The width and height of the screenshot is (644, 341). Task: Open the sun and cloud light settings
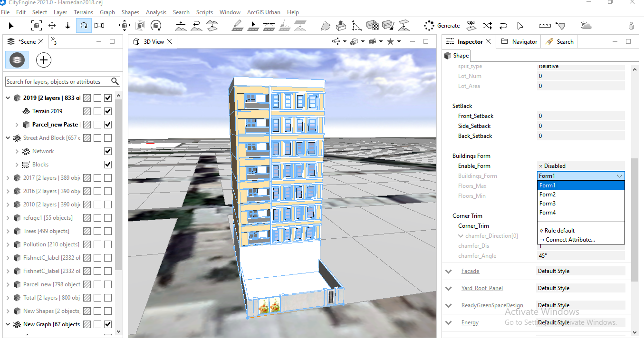pos(586,25)
